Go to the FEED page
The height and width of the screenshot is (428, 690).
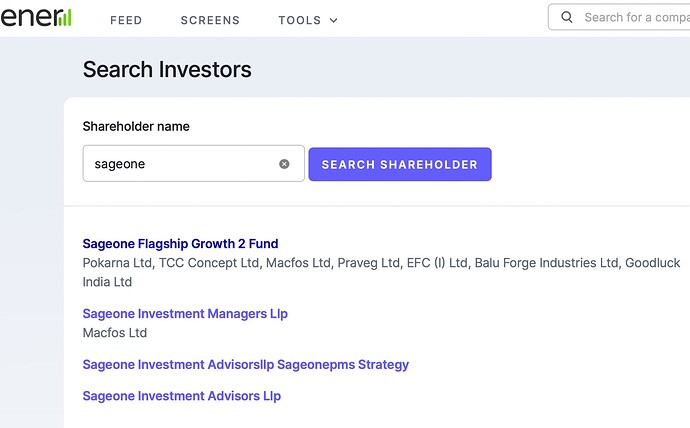pos(126,20)
